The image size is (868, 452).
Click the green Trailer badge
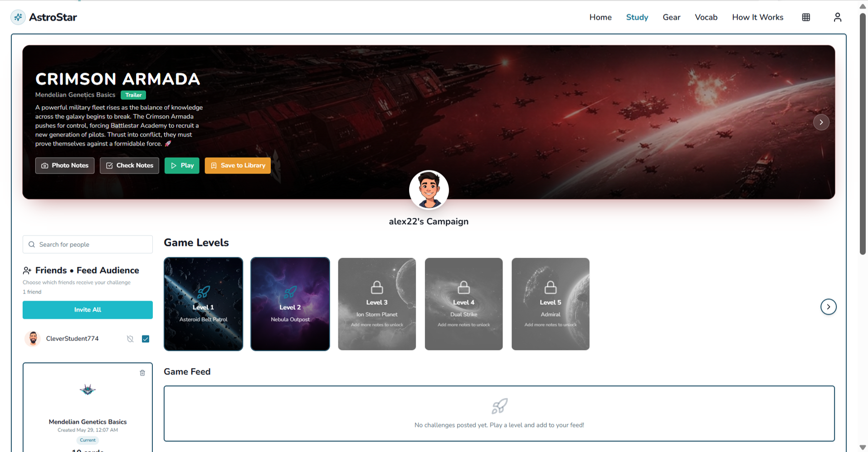point(133,95)
